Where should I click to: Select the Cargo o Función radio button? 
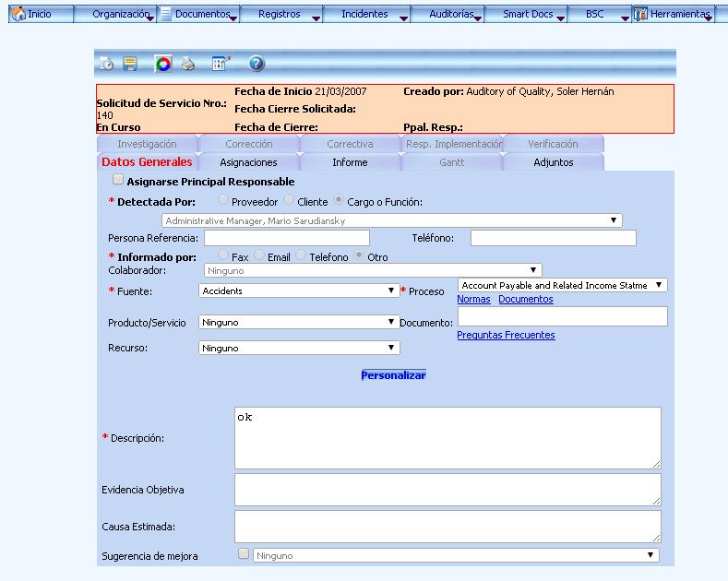[x=339, y=199]
